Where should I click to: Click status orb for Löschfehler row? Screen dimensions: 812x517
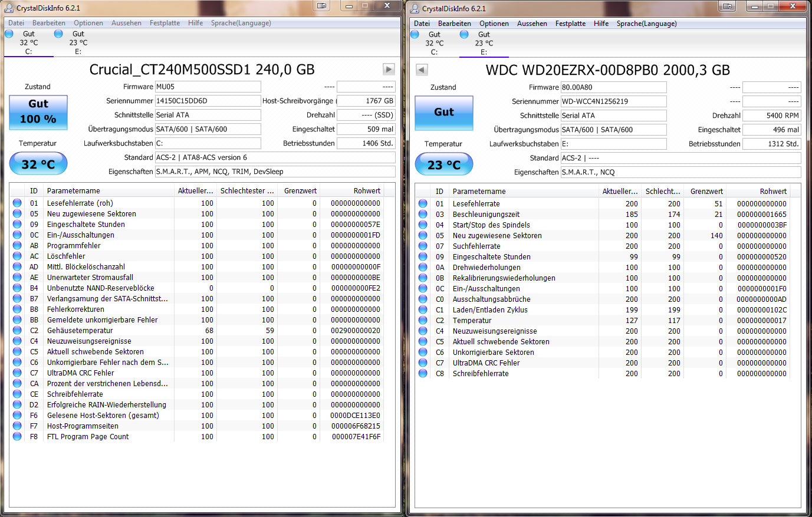tap(17, 256)
